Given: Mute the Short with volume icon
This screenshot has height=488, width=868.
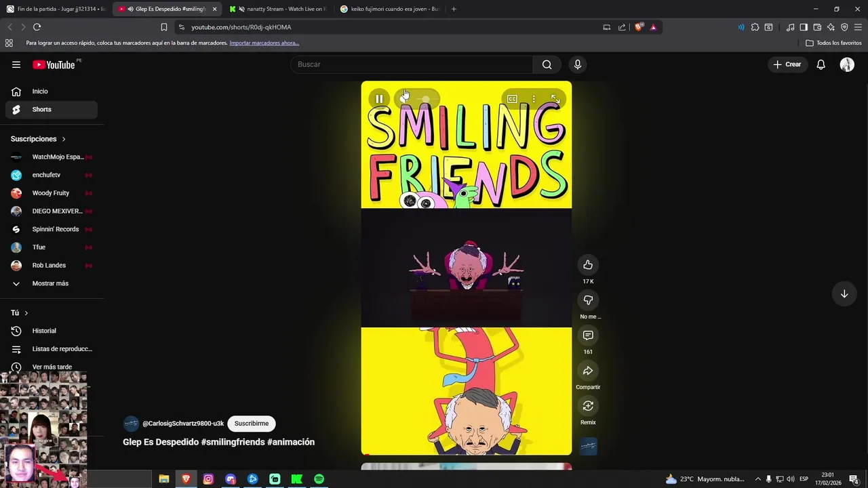Looking at the screenshot, I should coord(404,99).
